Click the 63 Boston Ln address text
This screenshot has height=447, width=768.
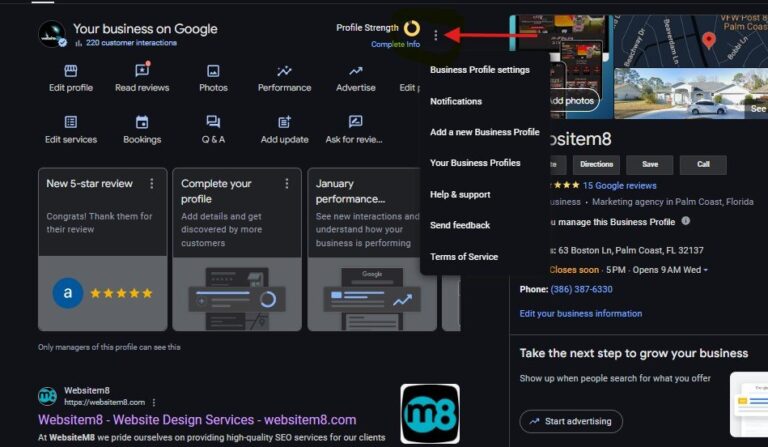click(631, 251)
